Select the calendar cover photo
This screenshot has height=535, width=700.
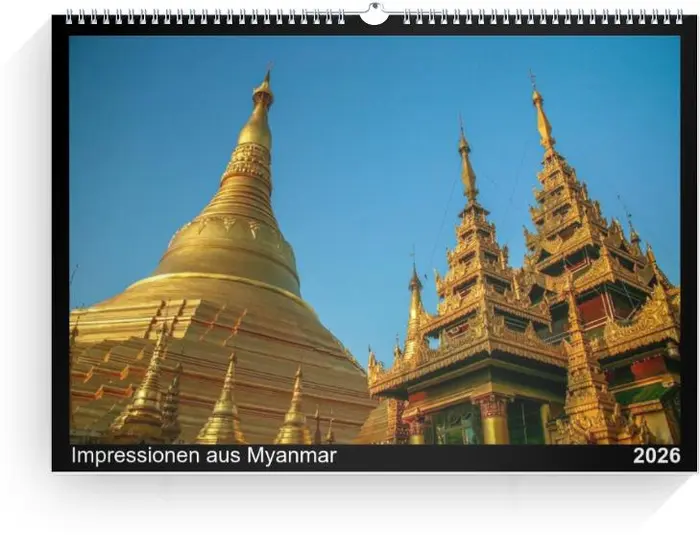point(374,240)
